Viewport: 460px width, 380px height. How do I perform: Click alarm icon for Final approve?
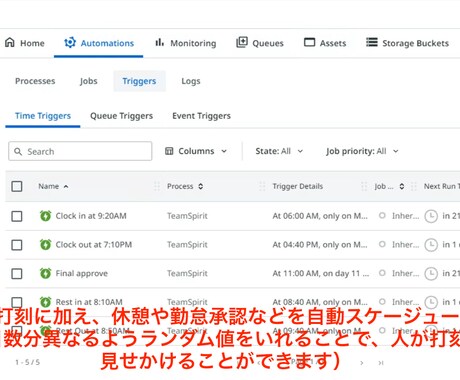pos(45,273)
